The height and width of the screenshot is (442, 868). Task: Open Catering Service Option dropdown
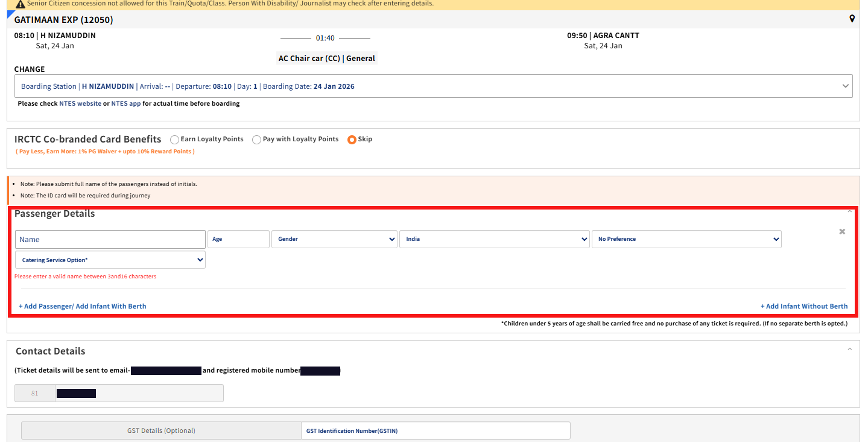point(110,260)
